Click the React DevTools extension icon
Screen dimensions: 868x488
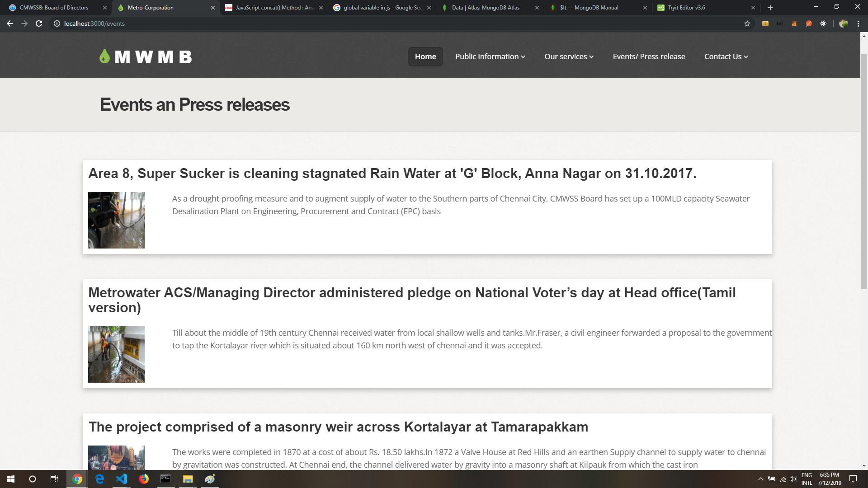tap(823, 23)
